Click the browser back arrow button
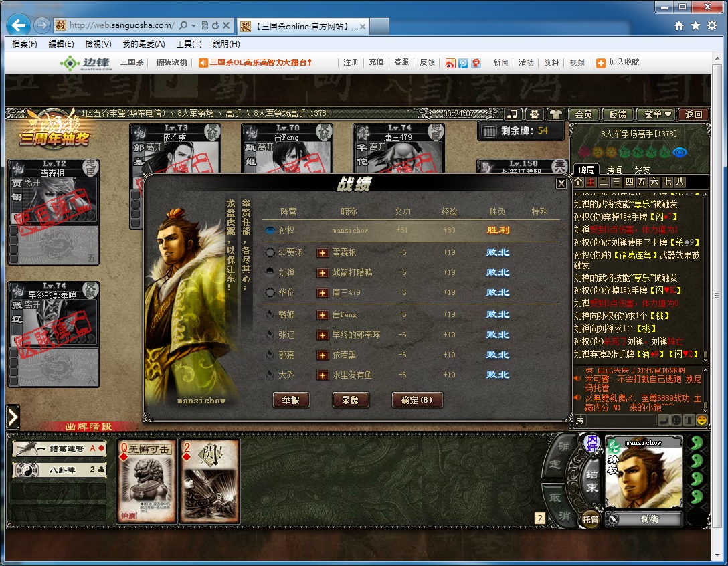The width and height of the screenshot is (728, 566). (x=19, y=25)
